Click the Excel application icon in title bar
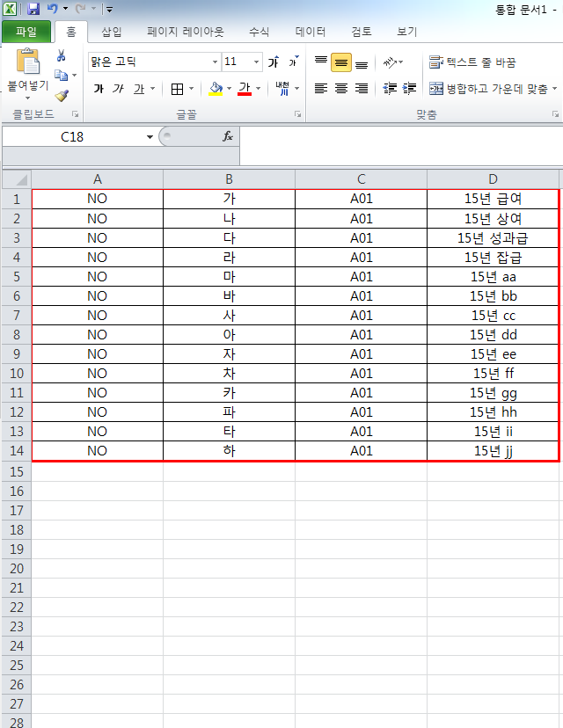This screenshot has width=563, height=728. click(x=10, y=9)
